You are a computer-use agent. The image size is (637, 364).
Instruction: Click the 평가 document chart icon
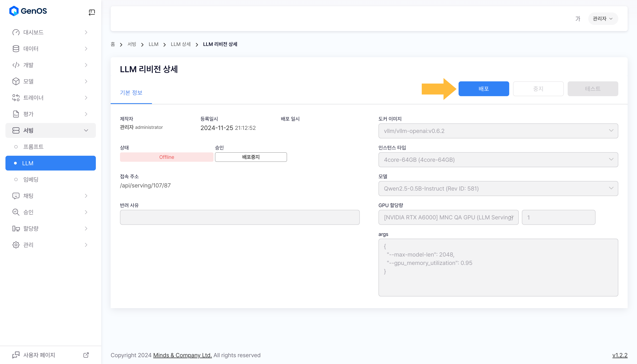16,114
